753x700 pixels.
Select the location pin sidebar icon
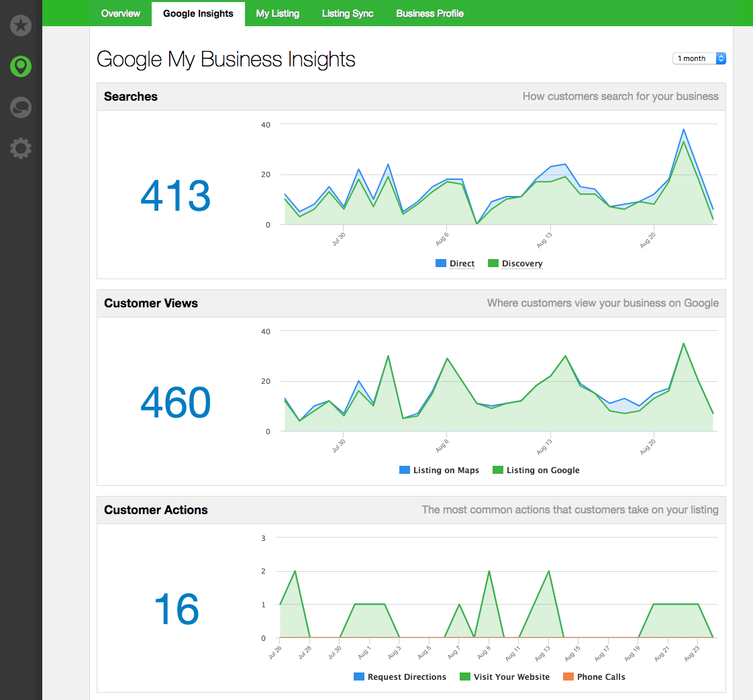tap(21, 66)
